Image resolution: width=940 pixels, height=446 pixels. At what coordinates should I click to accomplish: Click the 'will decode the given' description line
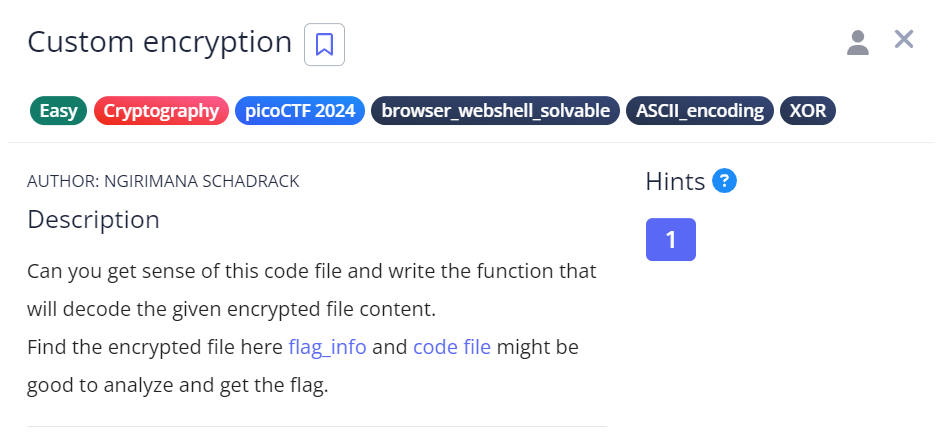coord(231,309)
